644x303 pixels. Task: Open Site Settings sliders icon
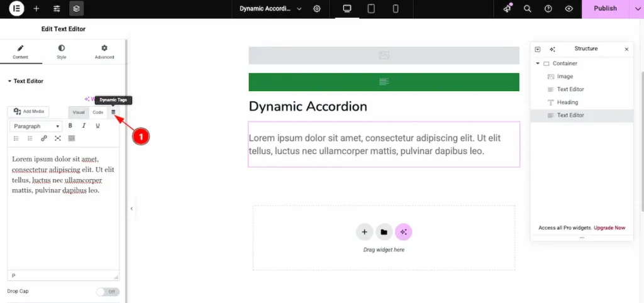tap(57, 9)
